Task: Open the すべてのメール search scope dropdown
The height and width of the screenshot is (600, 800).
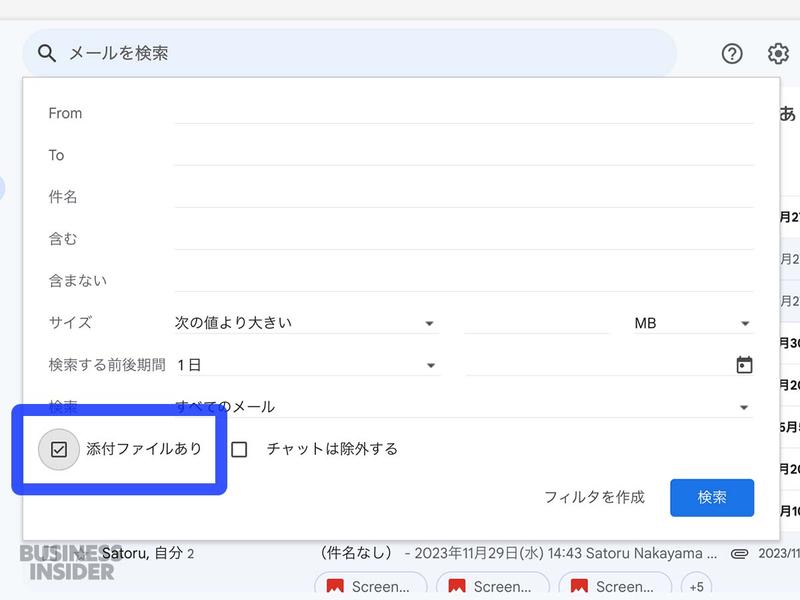Action: (x=745, y=406)
